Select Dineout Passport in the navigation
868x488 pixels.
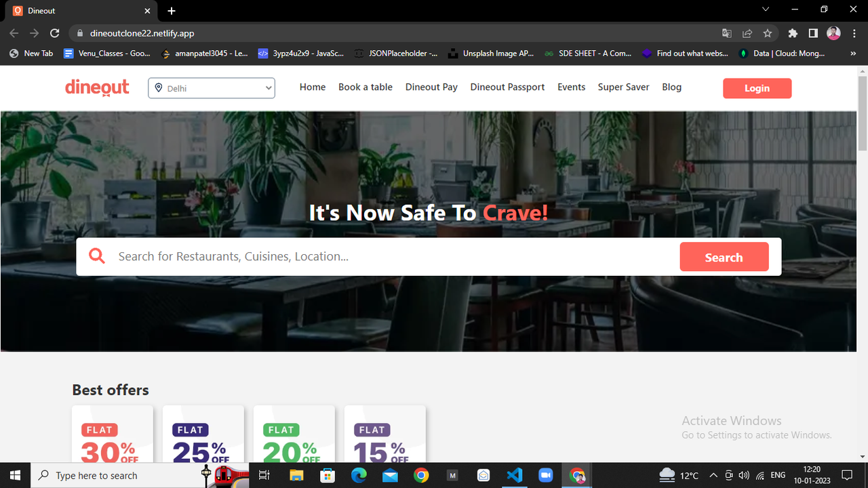pyautogui.click(x=507, y=87)
